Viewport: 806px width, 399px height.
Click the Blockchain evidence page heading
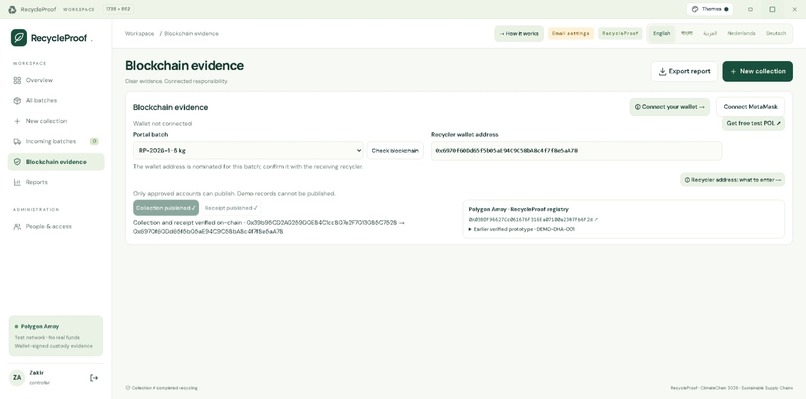[185, 66]
